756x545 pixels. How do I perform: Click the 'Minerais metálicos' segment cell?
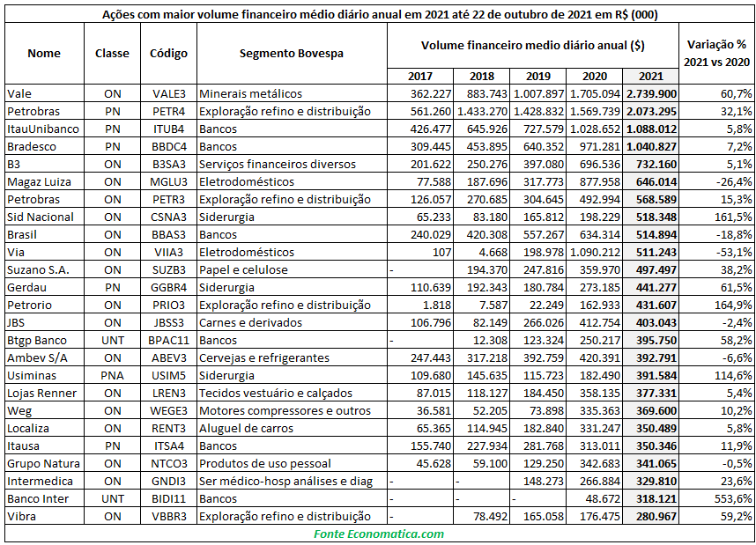click(x=292, y=93)
